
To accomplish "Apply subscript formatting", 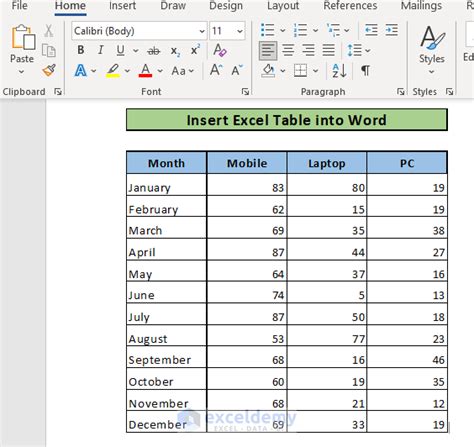I will point(175,51).
